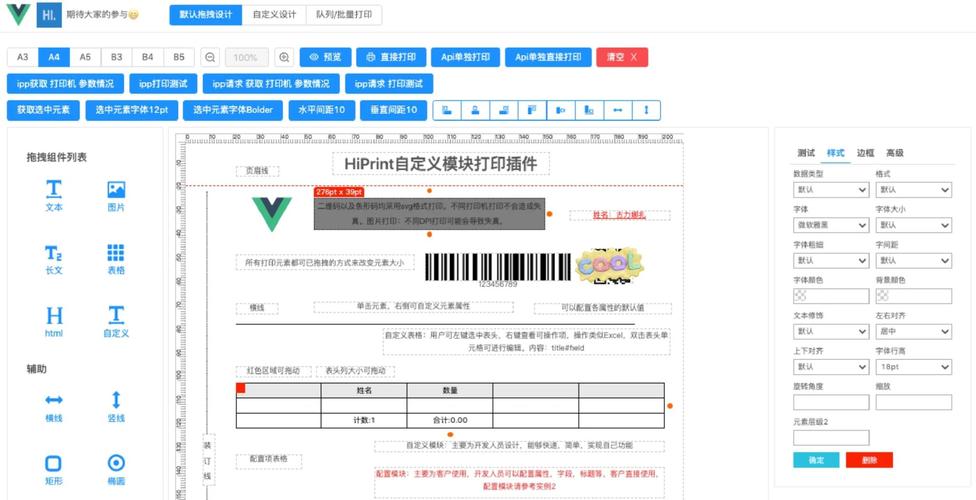Click the 确定 confirm button

click(x=816, y=460)
